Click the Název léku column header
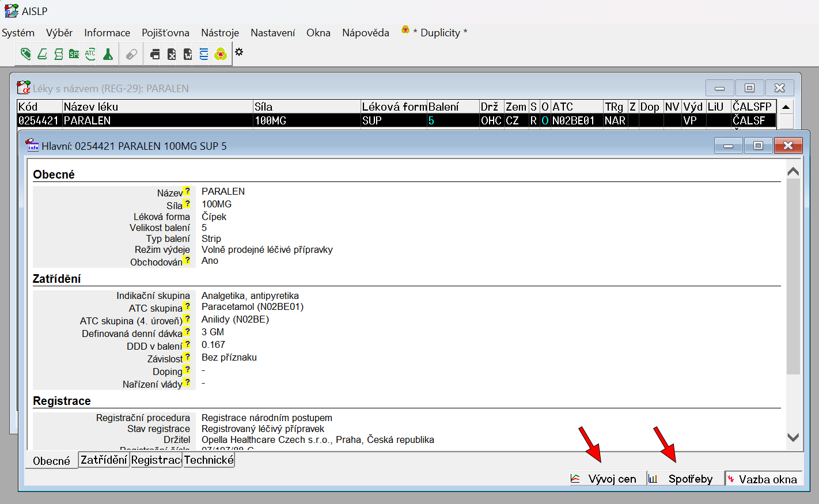Viewport: 819px width, 504px height. coord(158,107)
